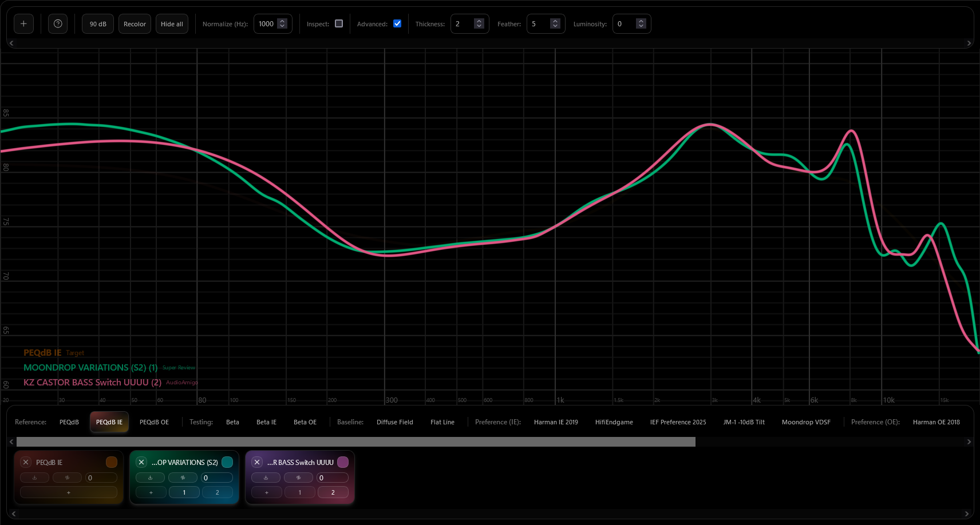Click the offset field on BASS Switch UUUU card
This screenshot has height=525, width=980.
pyautogui.click(x=333, y=478)
